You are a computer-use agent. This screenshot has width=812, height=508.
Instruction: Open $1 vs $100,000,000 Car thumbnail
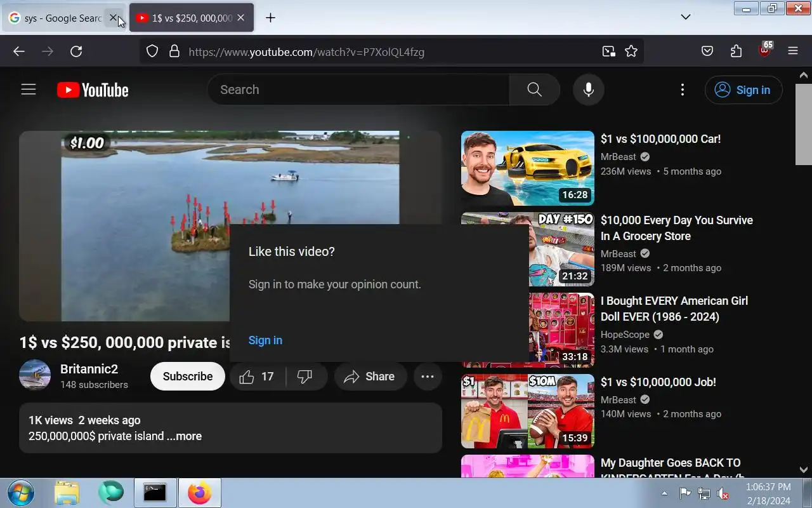528,168
